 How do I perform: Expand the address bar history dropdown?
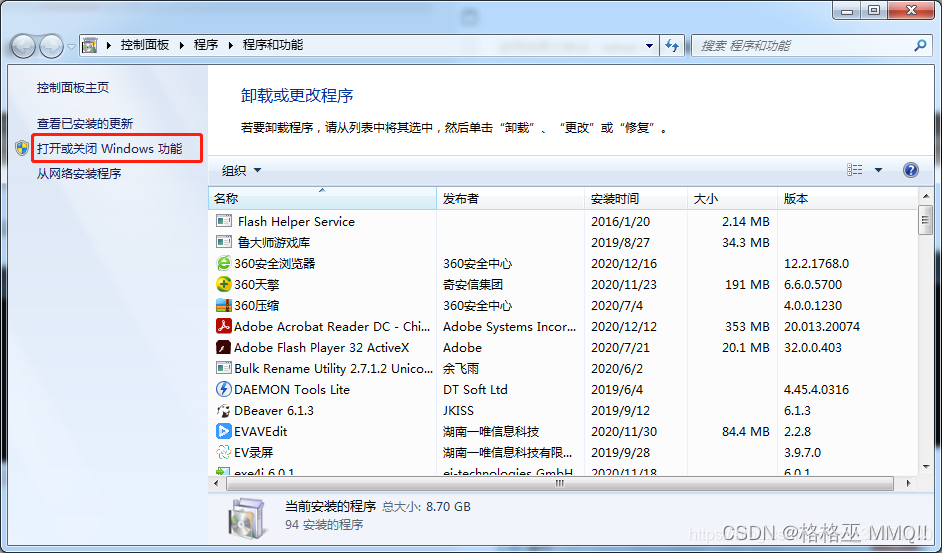click(x=649, y=46)
